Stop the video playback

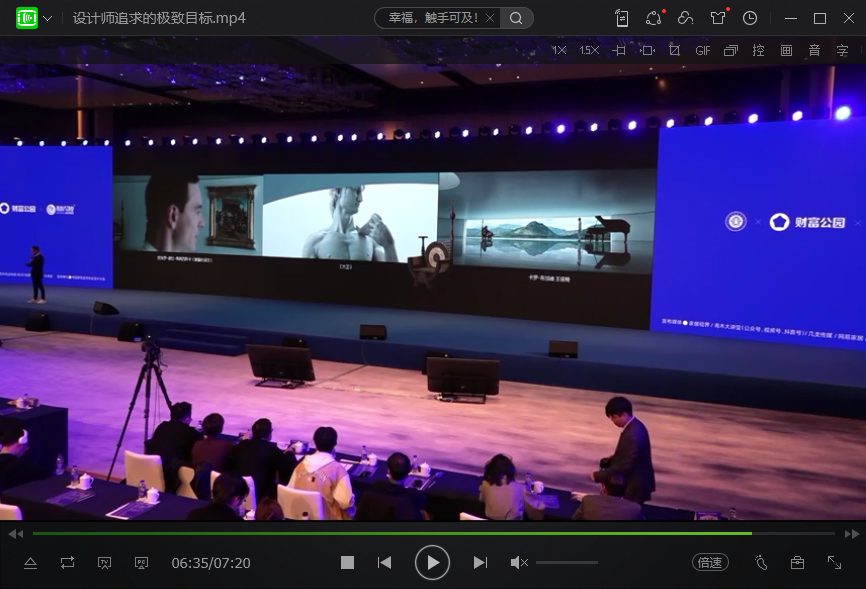click(x=347, y=563)
